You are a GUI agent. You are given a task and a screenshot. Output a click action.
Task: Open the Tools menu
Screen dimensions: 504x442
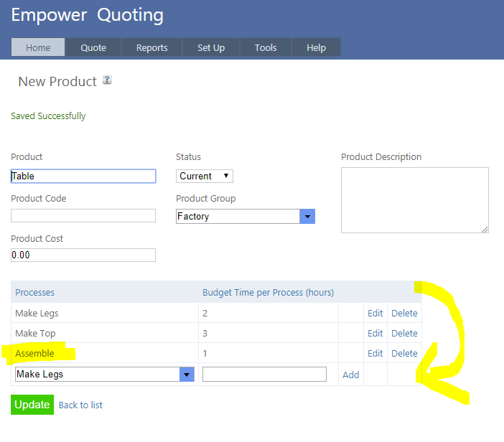[266, 47]
